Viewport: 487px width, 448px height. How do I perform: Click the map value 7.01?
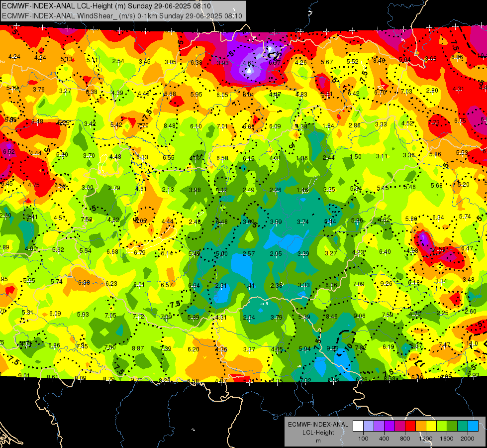(x=222, y=126)
